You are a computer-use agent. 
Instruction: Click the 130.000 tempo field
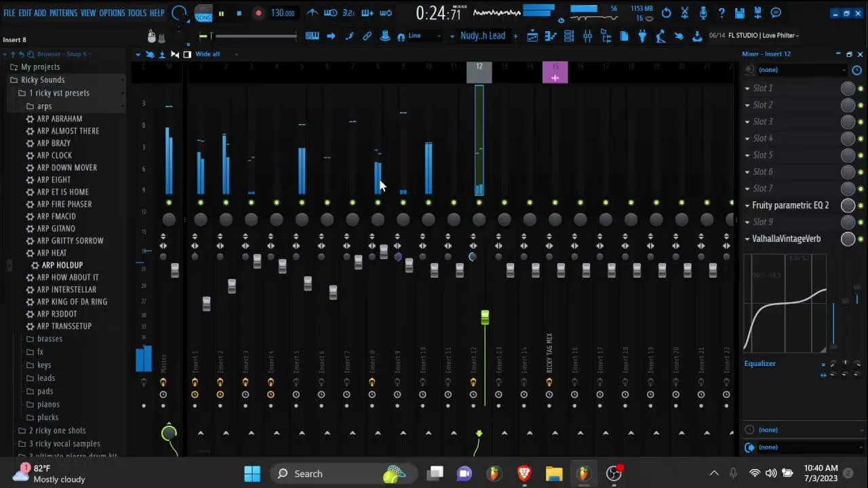click(x=283, y=13)
